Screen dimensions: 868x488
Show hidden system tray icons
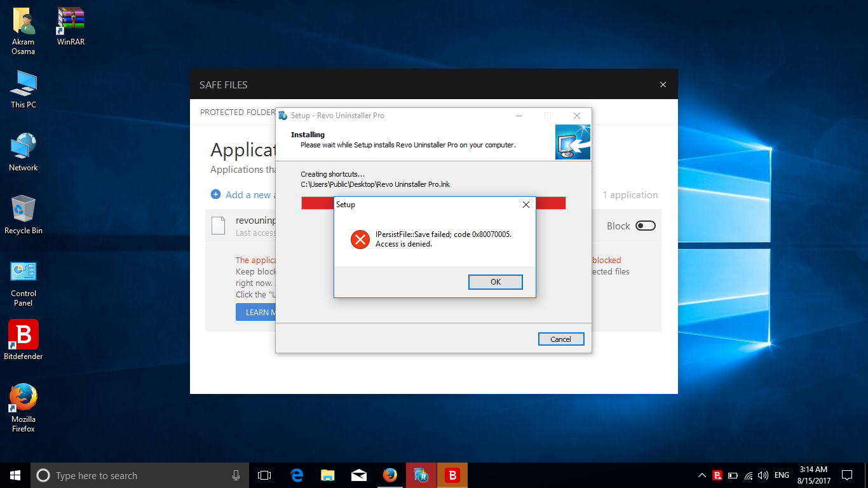(x=702, y=475)
